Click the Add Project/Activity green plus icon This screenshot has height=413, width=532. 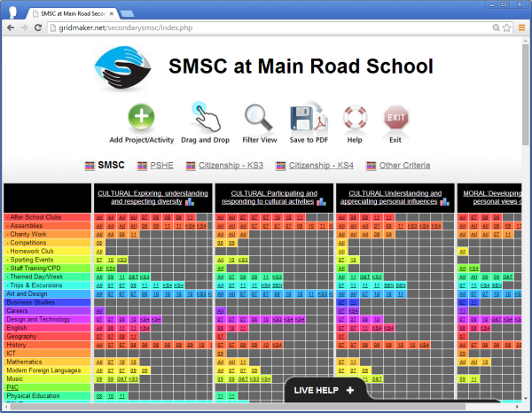pyautogui.click(x=142, y=117)
